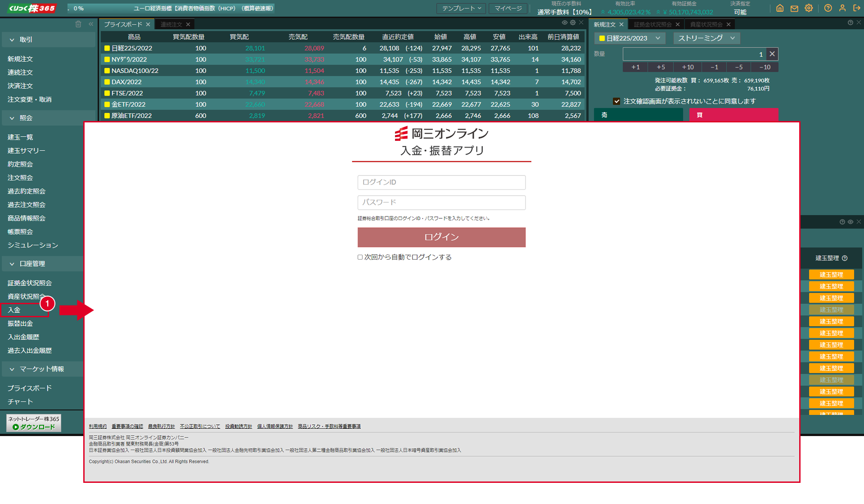The width and height of the screenshot is (864, 504).
Task: Switch to the 証拠金状況照会 tab
Action: pos(652,24)
